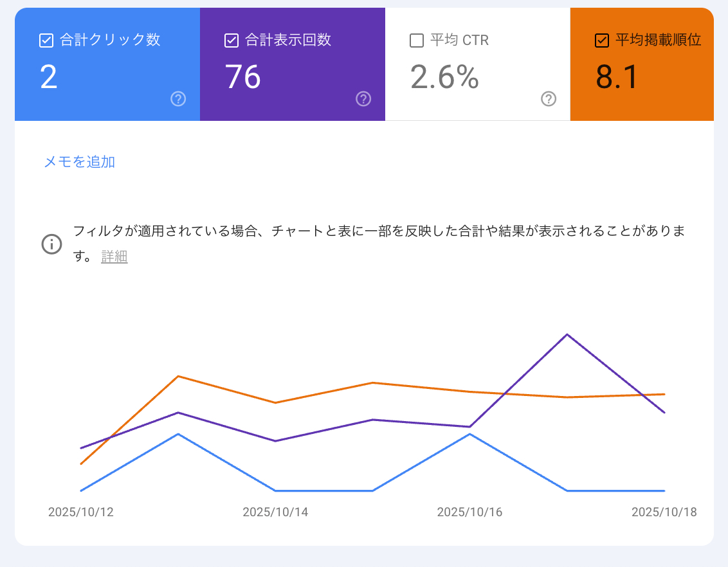The height and width of the screenshot is (567, 728).
Task: Click the 2025/10/12 date label
Action: click(x=81, y=512)
